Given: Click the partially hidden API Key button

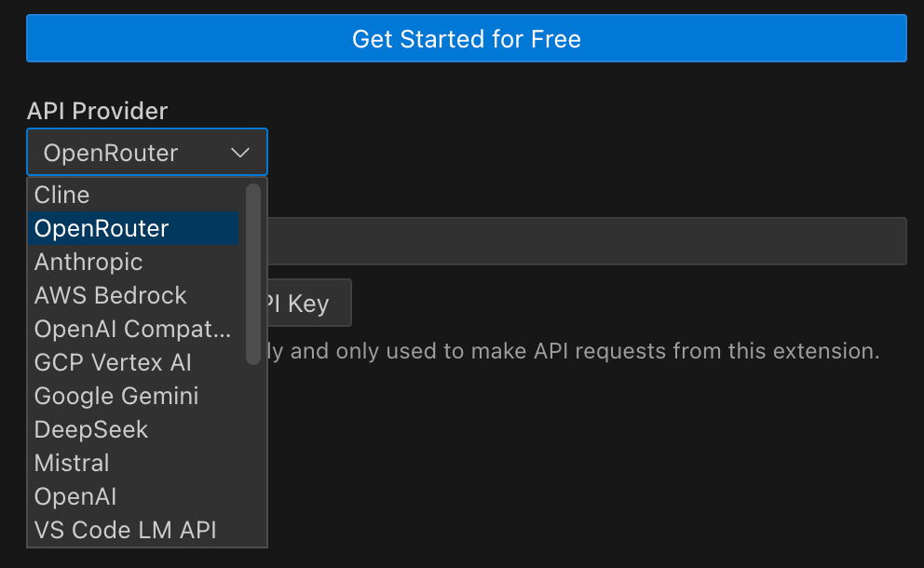Looking at the screenshot, I should coord(309,303).
